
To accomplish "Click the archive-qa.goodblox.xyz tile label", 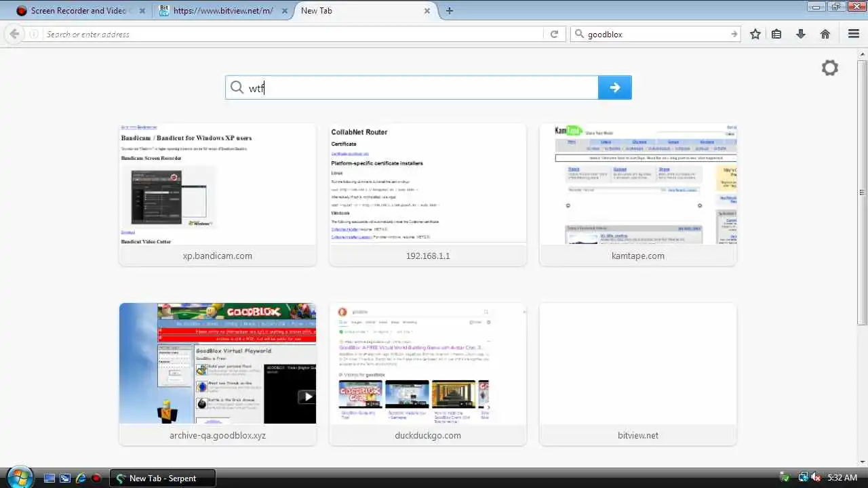I will pos(218,435).
